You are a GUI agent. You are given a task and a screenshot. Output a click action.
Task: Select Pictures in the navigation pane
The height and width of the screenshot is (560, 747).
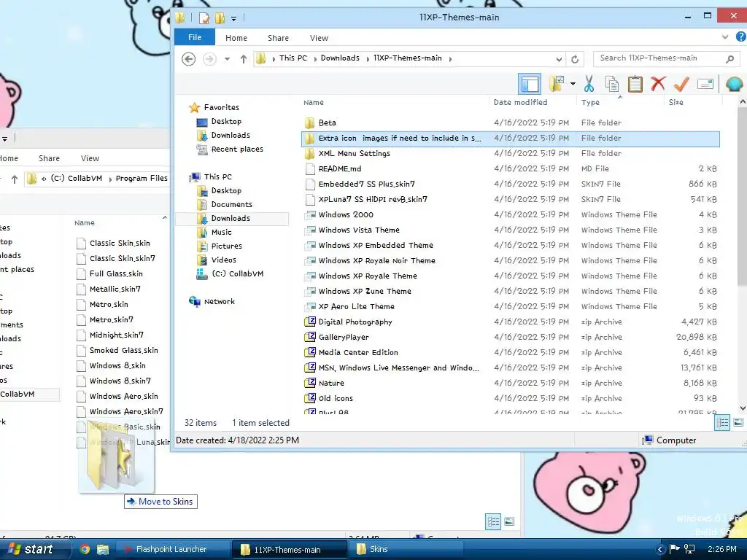point(226,246)
